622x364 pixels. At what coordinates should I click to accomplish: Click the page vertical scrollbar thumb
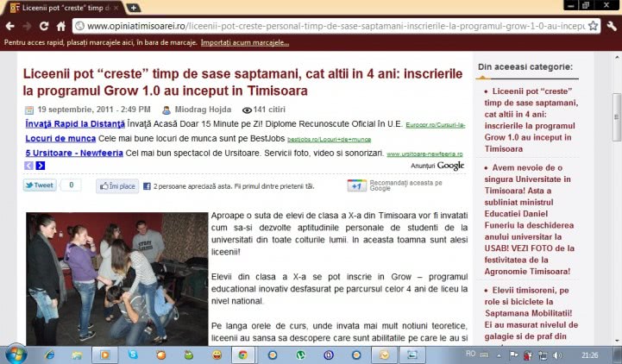617,117
